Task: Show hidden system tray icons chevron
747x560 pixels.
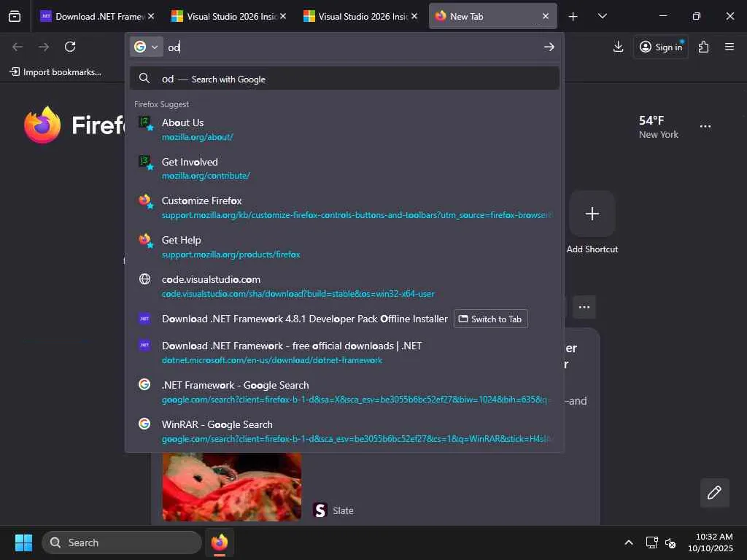Action: [x=628, y=542]
